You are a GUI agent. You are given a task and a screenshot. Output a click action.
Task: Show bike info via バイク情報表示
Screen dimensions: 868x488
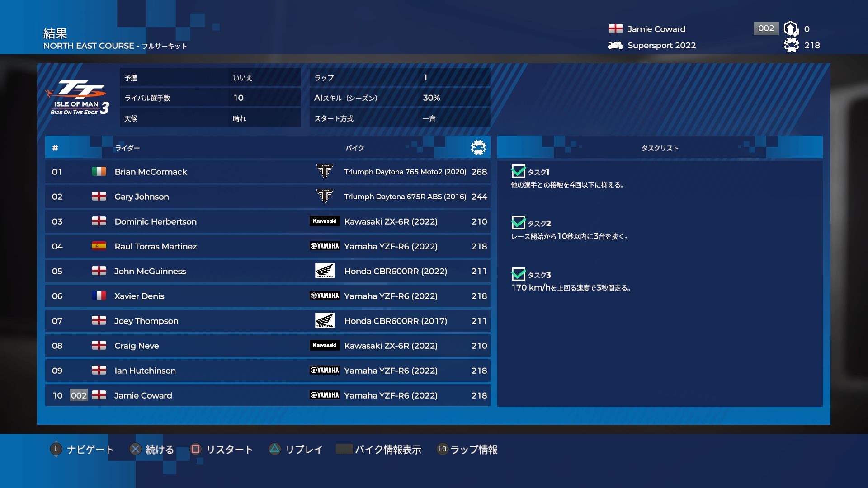click(379, 449)
